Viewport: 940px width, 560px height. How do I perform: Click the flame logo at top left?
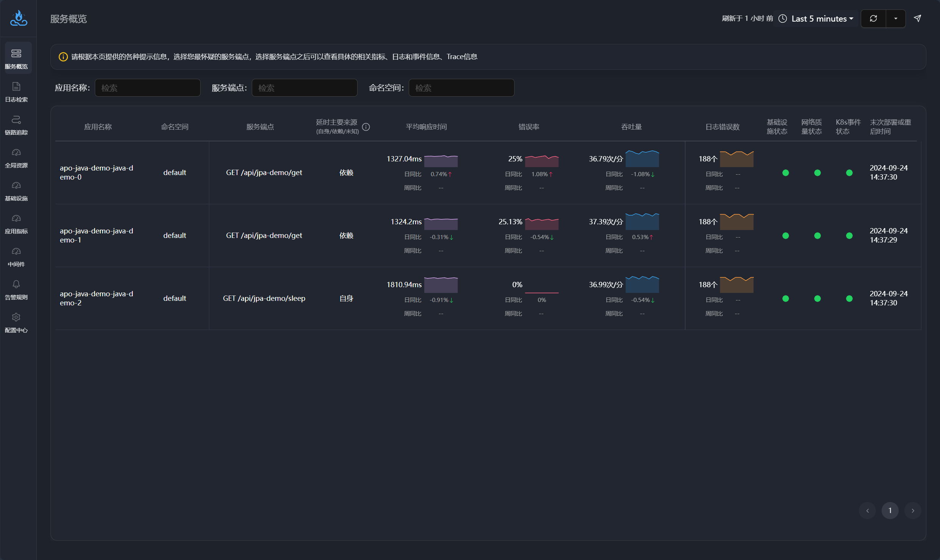coord(18,18)
